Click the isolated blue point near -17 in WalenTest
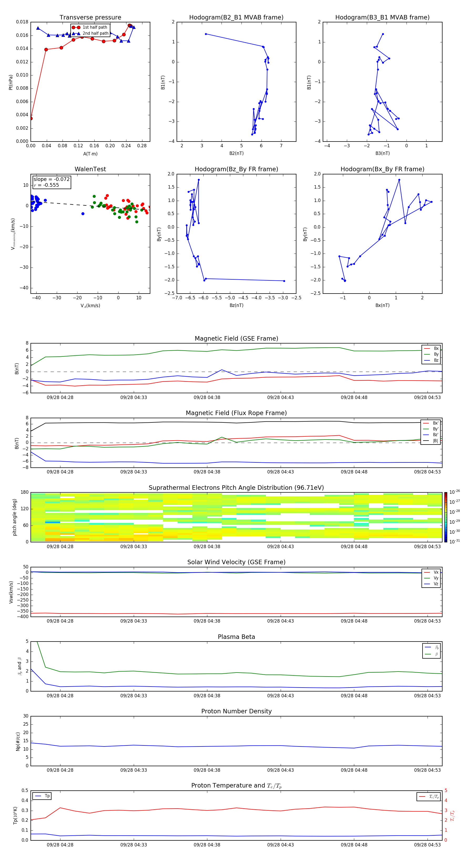The image size is (473, 868). (83, 214)
